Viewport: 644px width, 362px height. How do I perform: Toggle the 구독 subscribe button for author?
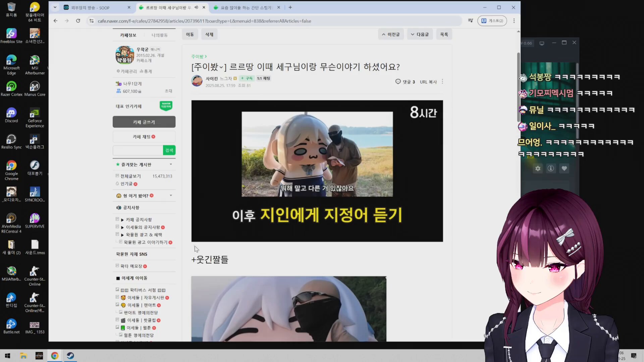point(247,78)
